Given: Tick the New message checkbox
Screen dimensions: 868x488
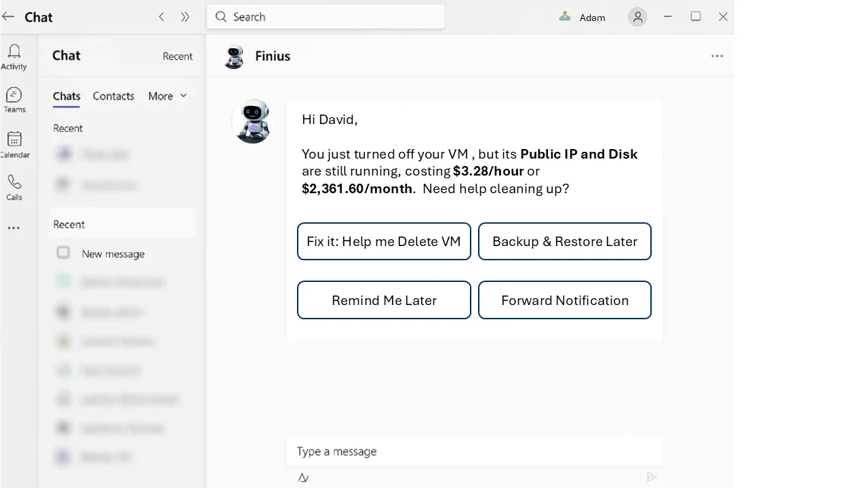Looking at the screenshot, I should [x=63, y=253].
